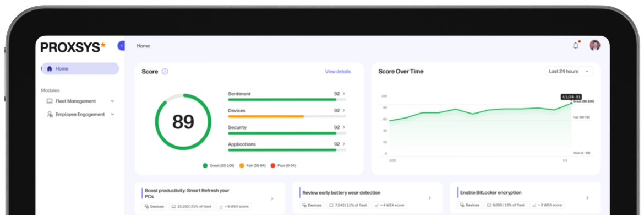Open the Devices score chevron
This screenshot has width=644, height=215.
tap(344, 111)
